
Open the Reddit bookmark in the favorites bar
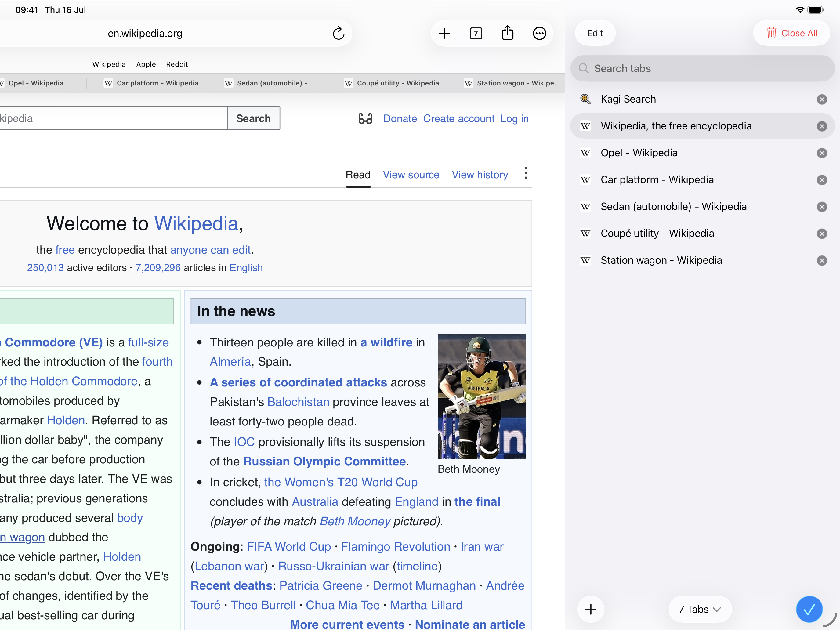pyautogui.click(x=177, y=64)
